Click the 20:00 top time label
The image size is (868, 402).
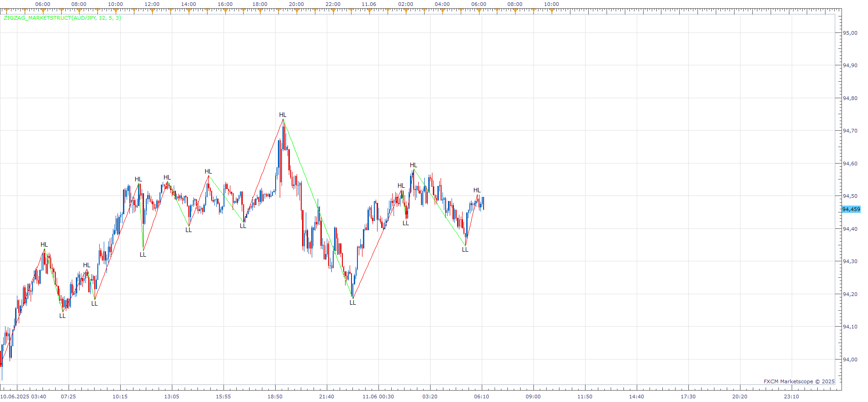[296, 4]
